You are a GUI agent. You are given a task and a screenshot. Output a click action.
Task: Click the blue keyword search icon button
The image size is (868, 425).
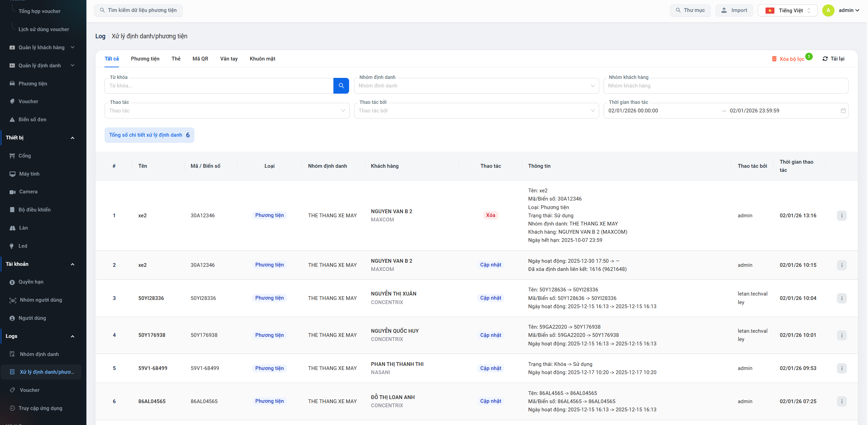click(x=341, y=86)
